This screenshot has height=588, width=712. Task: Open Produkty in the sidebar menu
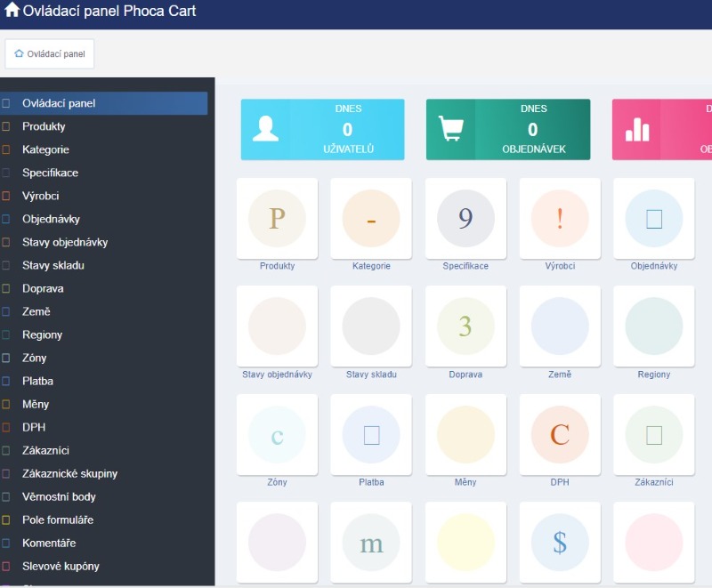pos(103,126)
